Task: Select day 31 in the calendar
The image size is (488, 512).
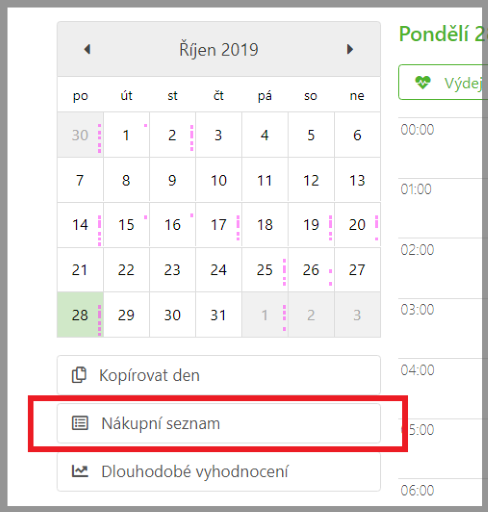Action: point(218,315)
